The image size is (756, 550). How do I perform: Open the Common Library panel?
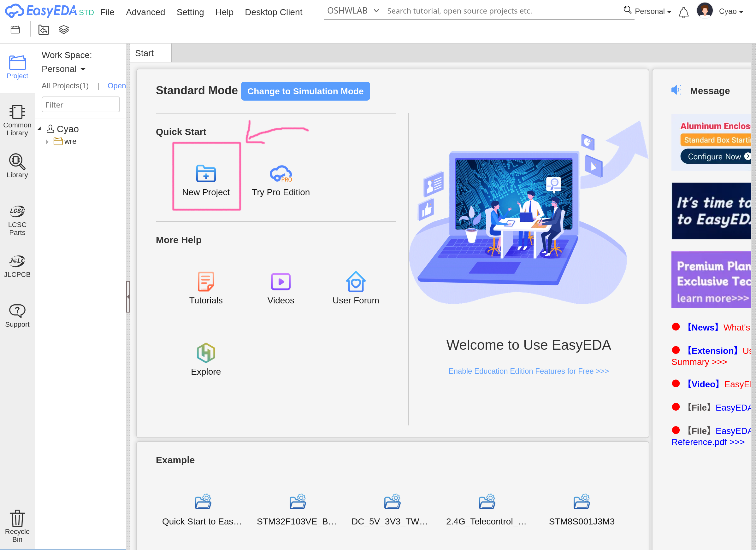click(x=17, y=120)
